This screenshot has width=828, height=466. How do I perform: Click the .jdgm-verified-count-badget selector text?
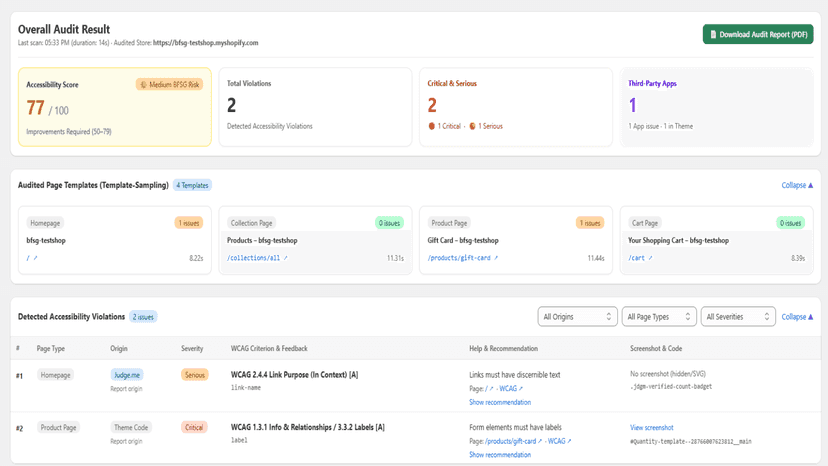(x=671, y=387)
